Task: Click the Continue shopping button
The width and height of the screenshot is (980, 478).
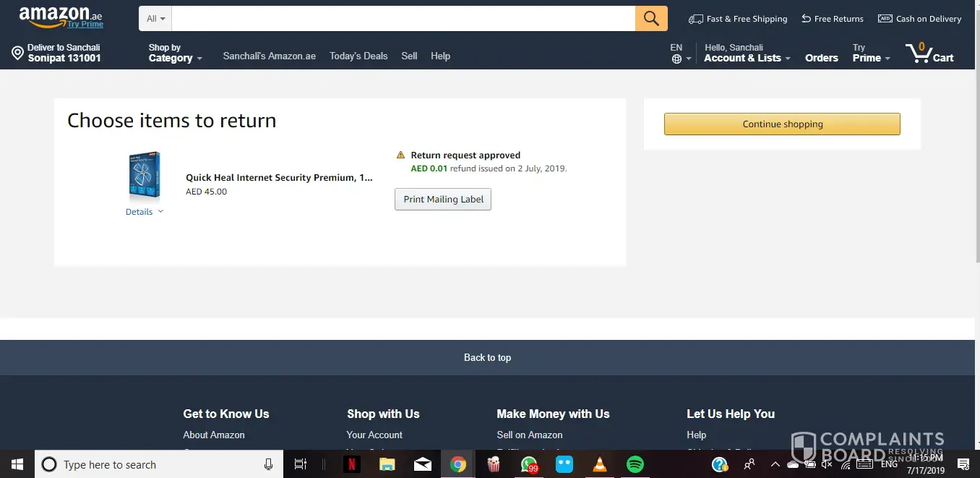Action: tap(782, 124)
